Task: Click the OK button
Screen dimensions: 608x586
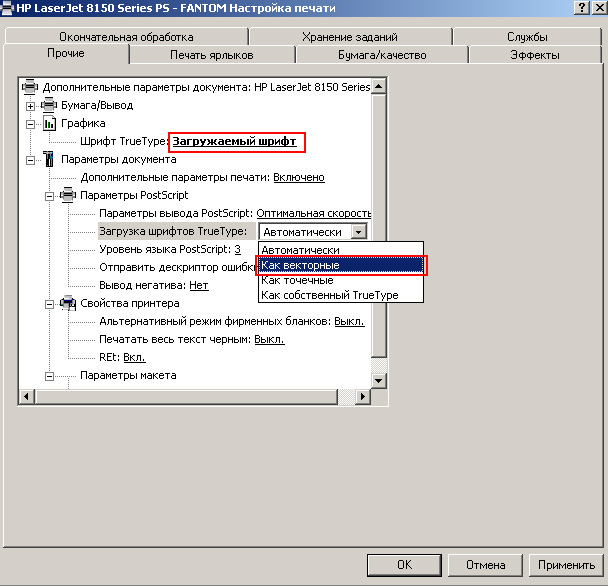Action: 404,565
